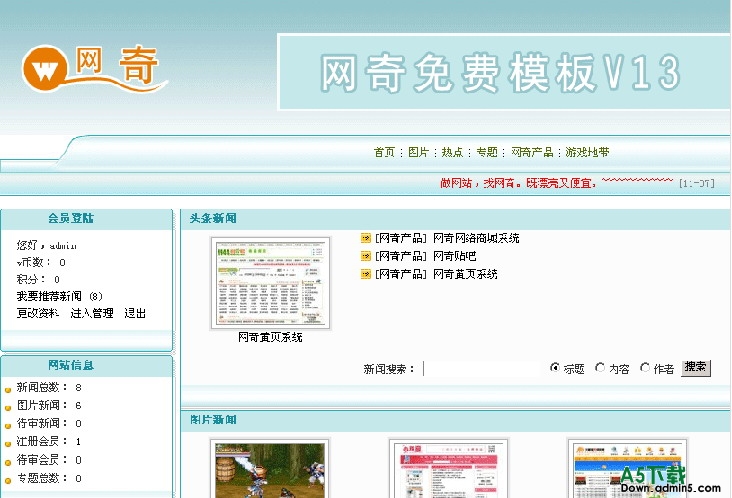Select the 内容 search radio button
Screen dimensions: 732x498
[600, 368]
